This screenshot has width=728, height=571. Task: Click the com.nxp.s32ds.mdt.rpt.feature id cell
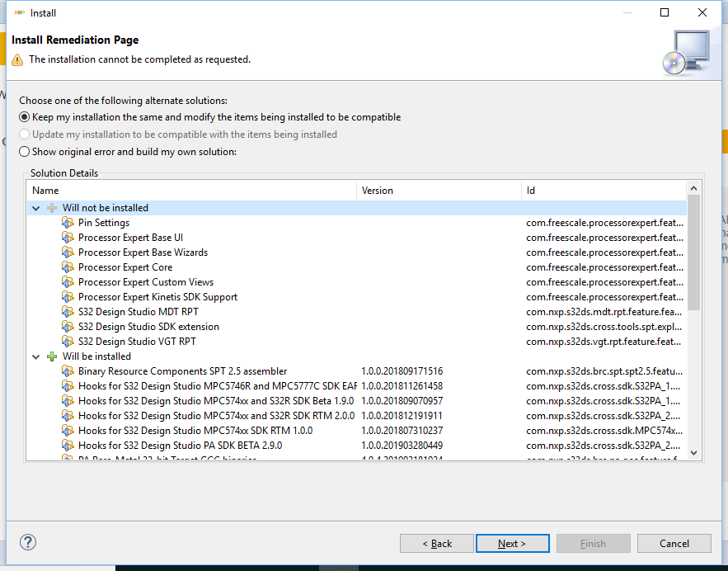pos(604,312)
